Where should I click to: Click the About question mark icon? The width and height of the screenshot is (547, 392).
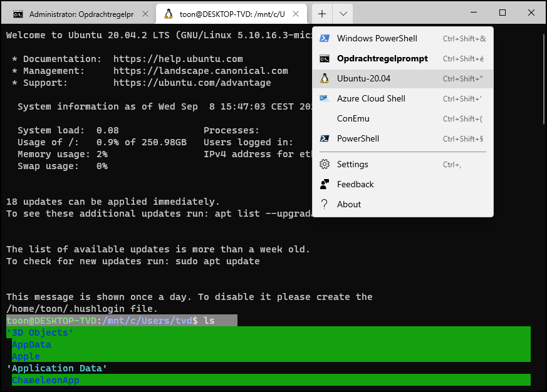[x=325, y=204]
